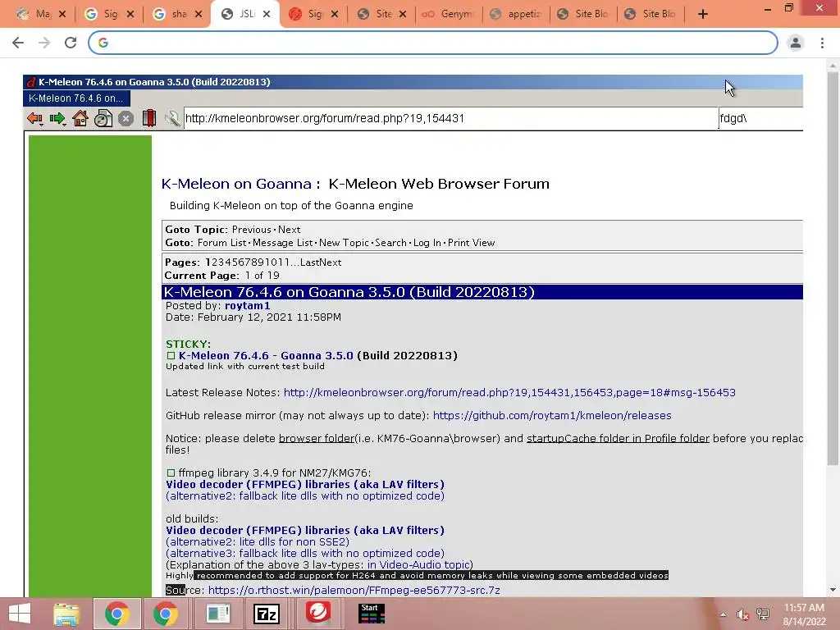Image resolution: width=840 pixels, height=630 pixels.
Task: Open 'alternative2: lite dlls for non SSE2' link
Action: 258,542
